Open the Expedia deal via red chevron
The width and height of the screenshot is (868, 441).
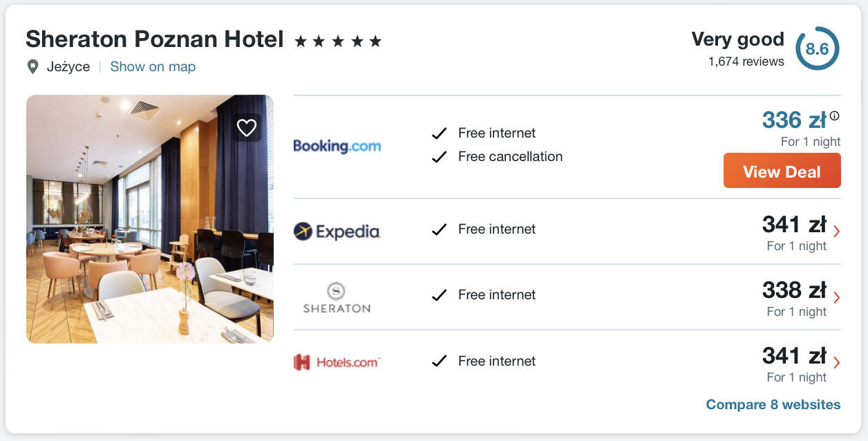836,232
